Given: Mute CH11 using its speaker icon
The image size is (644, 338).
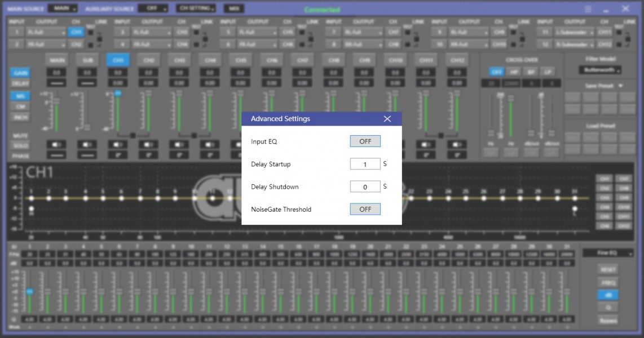Looking at the screenshot, I should [x=426, y=144].
